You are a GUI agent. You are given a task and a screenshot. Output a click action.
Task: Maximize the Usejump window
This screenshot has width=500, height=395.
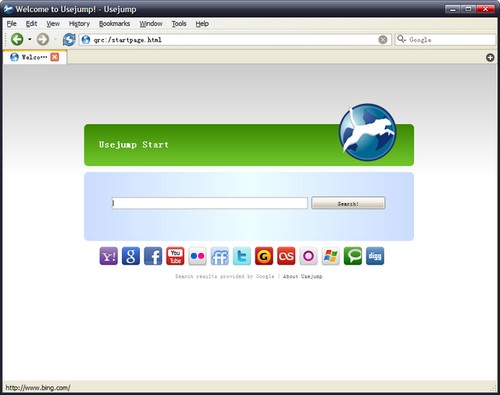(468, 9)
